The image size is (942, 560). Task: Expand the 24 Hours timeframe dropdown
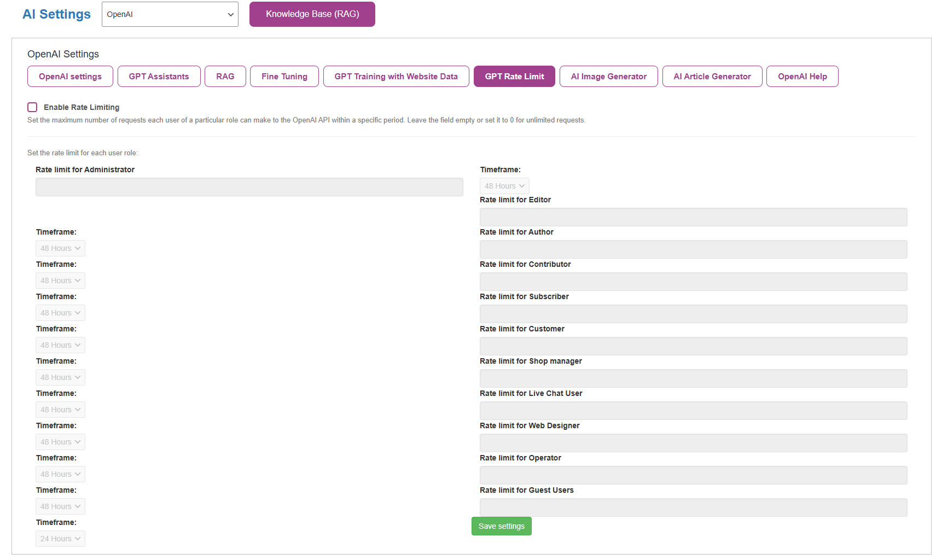(60, 539)
